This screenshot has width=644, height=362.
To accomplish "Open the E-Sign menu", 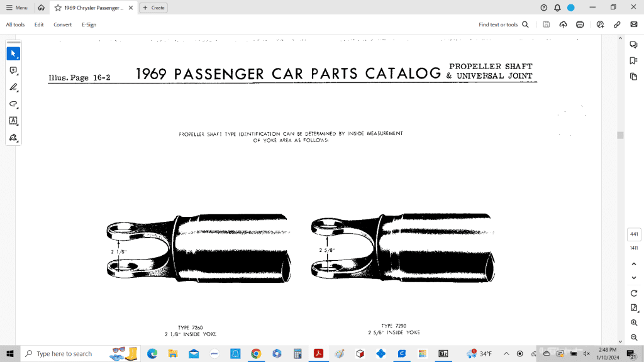I will tap(89, 25).
